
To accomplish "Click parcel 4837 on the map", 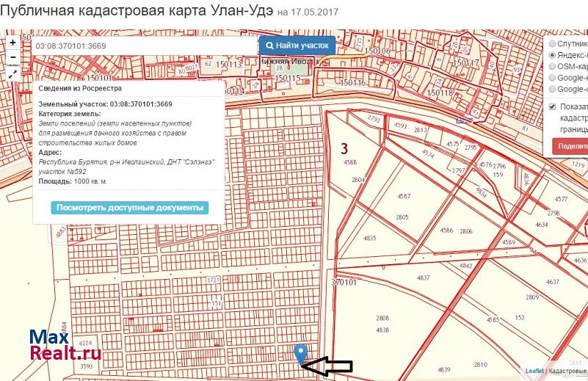I will pos(423,277).
